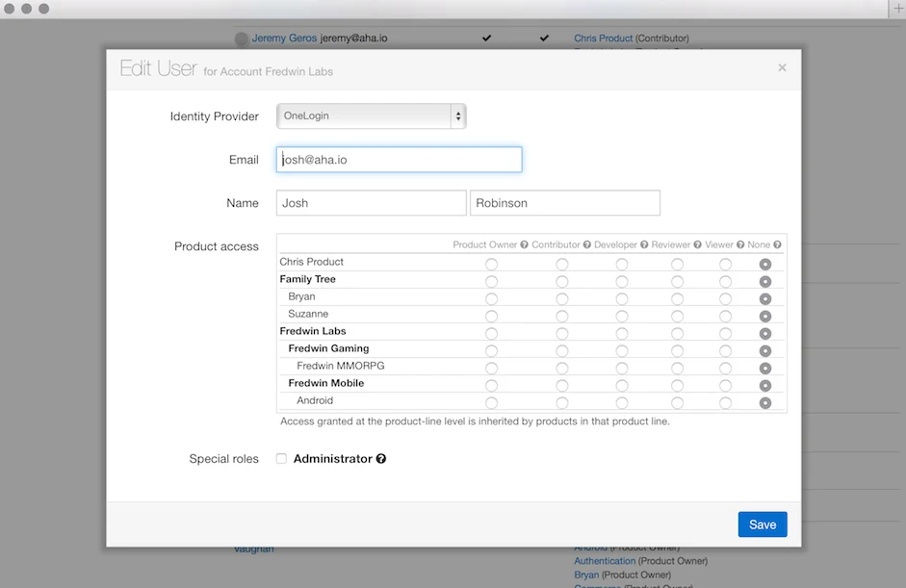Open Bryan product link in background list
This screenshot has height=588, width=906.
586,575
